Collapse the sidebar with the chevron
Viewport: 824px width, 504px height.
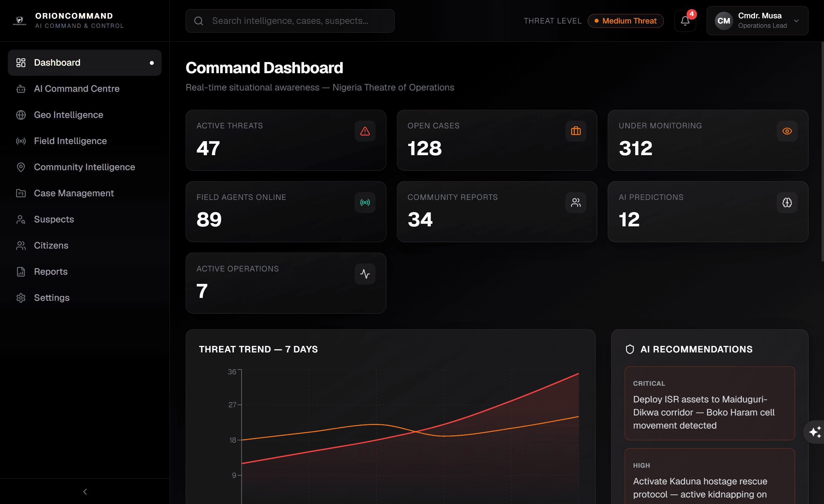pos(85,491)
